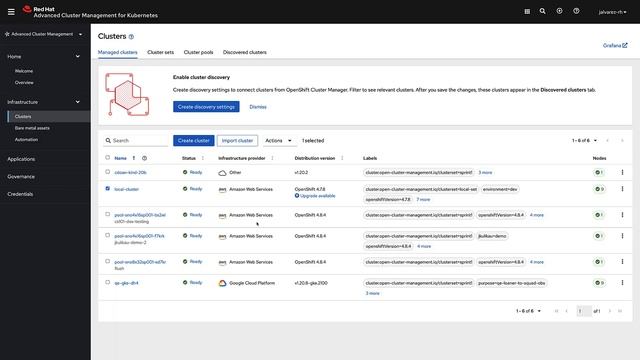This screenshot has width=640, height=360.
Task: Select the checkbox for the cluster ending bs2wl
Action: (x=107, y=214)
